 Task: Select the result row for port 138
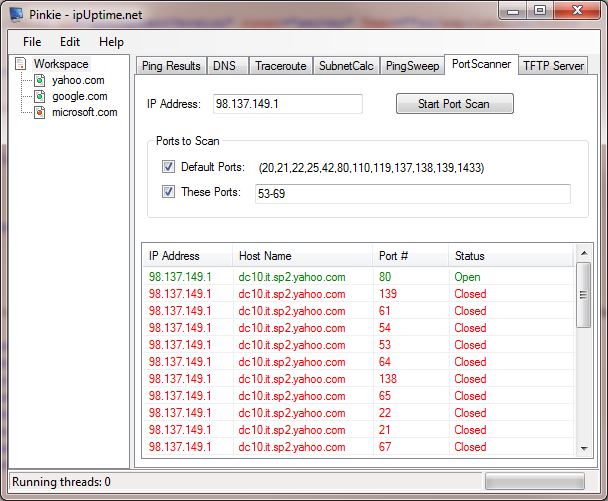tap(358, 379)
